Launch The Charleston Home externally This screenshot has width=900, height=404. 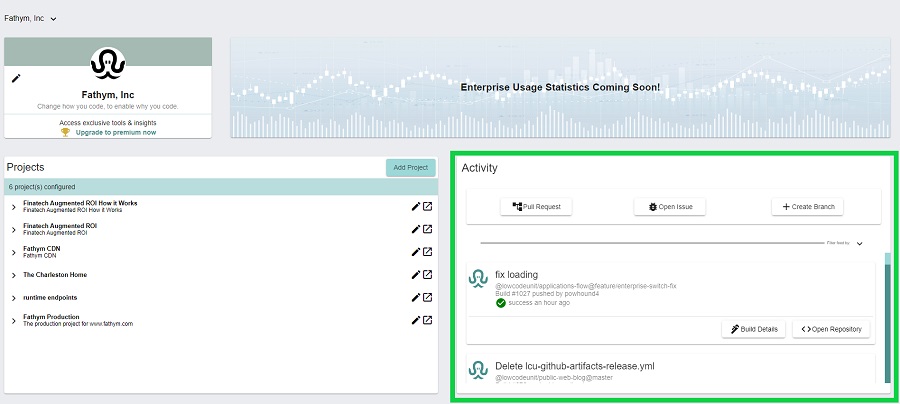[x=428, y=275]
